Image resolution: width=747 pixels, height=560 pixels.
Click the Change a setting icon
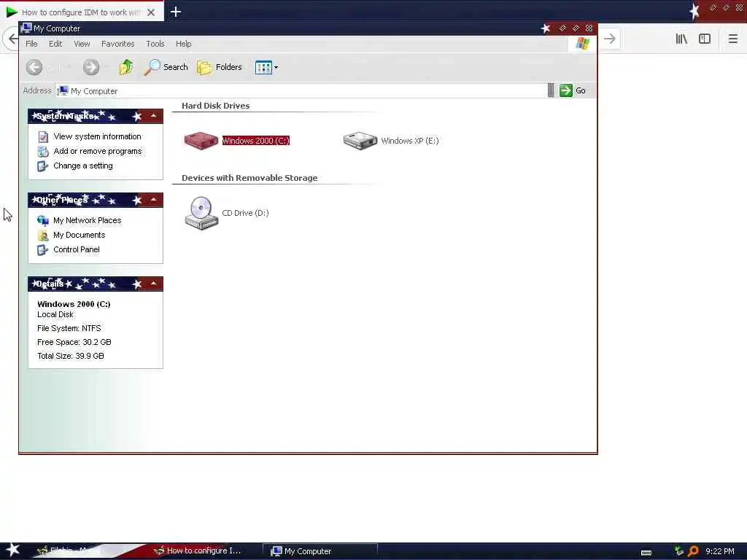(x=43, y=166)
